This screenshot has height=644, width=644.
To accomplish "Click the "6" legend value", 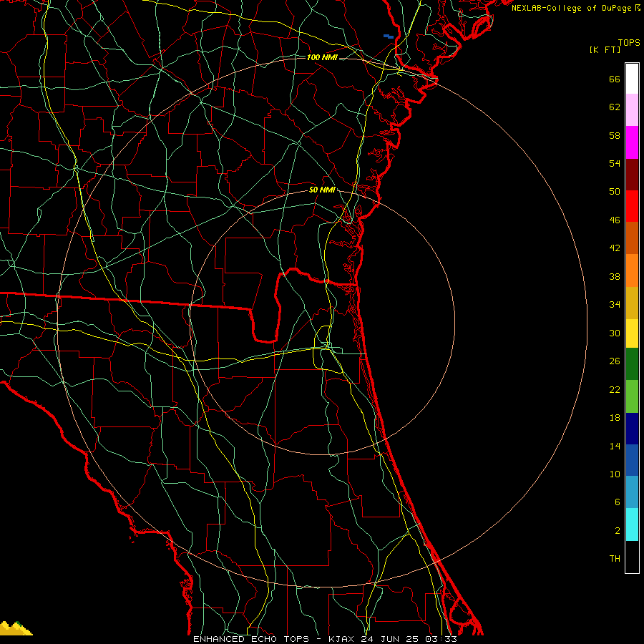I will 618,502.
